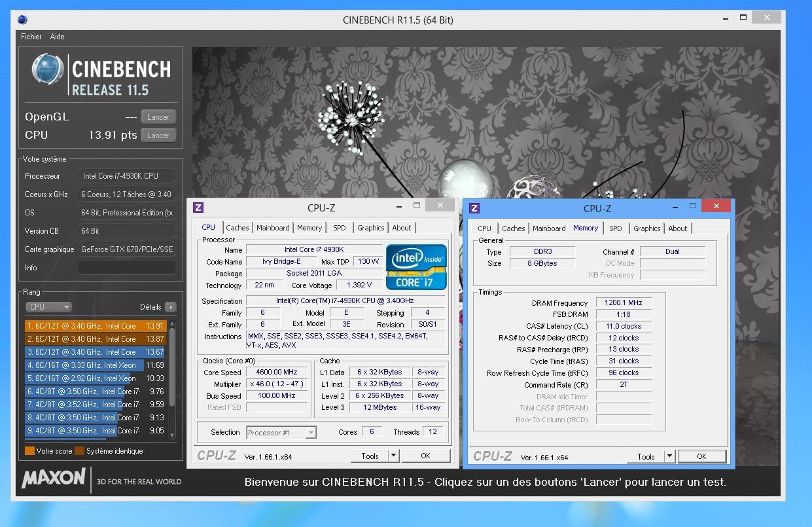Switch to About tab in right CPU-Z window
Image resolution: width=812 pixels, height=527 pixels.
coord(678,228)
